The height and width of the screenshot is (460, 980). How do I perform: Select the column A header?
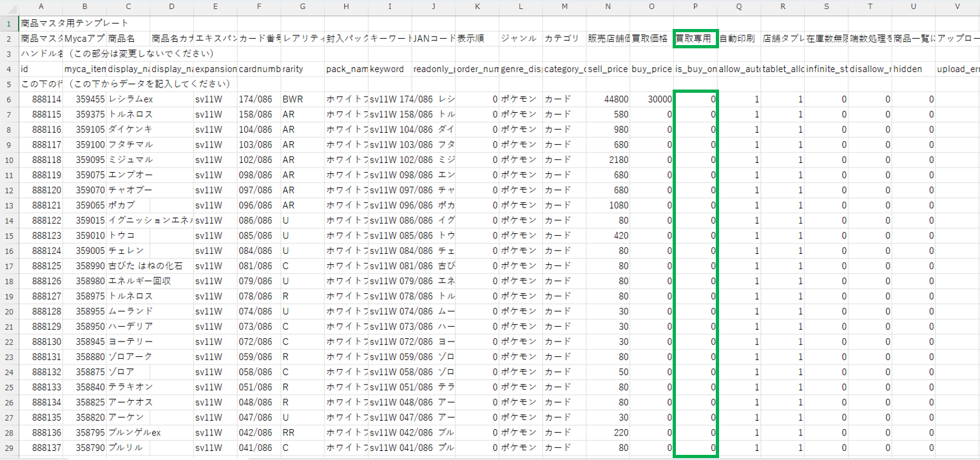pyautogui.click(x=41, y=7)
